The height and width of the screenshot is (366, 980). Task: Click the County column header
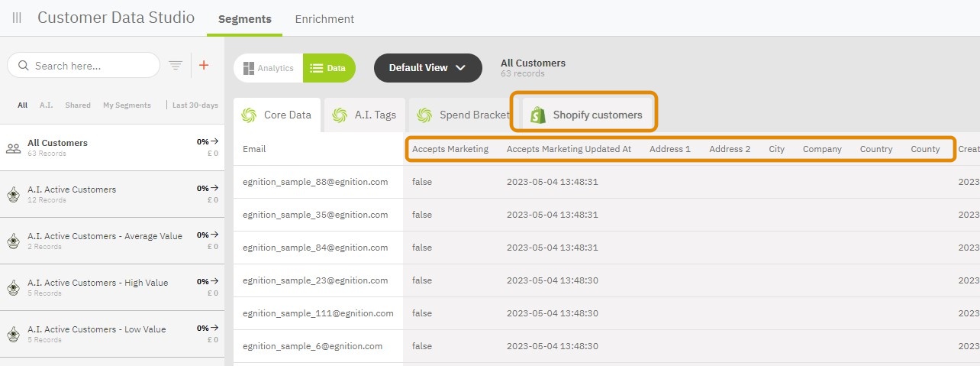tap(925, 149)
